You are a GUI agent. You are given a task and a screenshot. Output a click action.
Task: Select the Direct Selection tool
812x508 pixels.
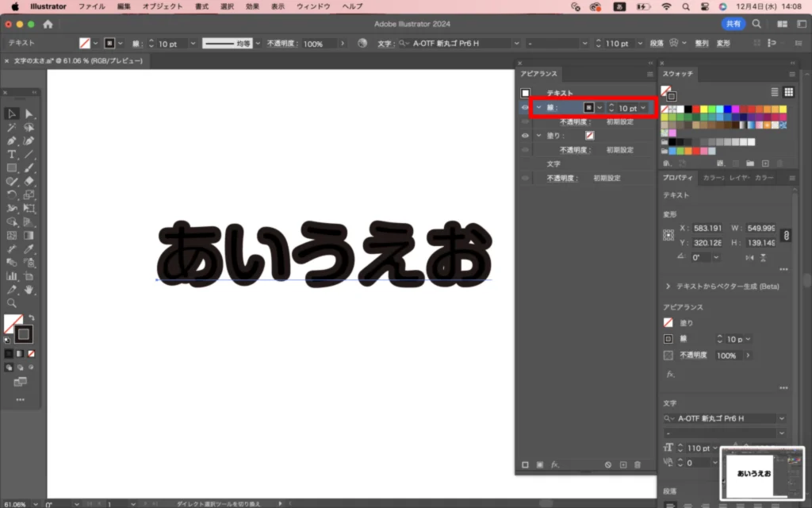29,114
